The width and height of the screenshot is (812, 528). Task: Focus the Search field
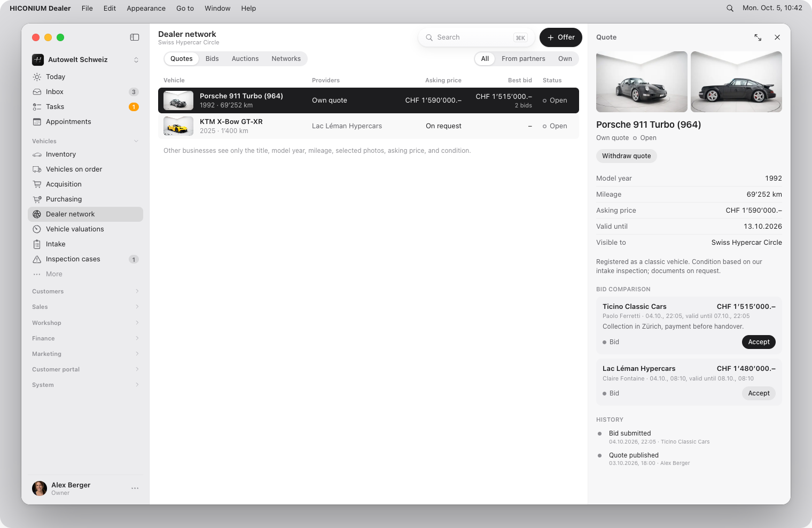[x=477, y=37]
